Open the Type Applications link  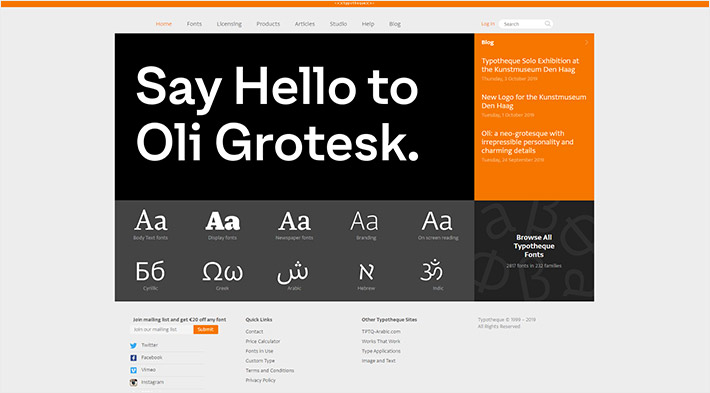point(381,351)
